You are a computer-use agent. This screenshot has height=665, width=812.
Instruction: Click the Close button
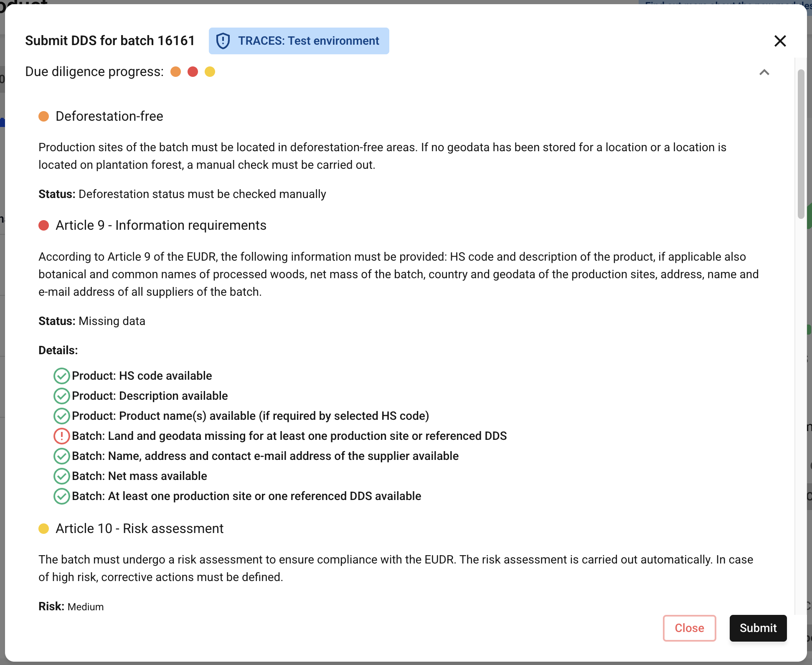(x=690, y=628)
